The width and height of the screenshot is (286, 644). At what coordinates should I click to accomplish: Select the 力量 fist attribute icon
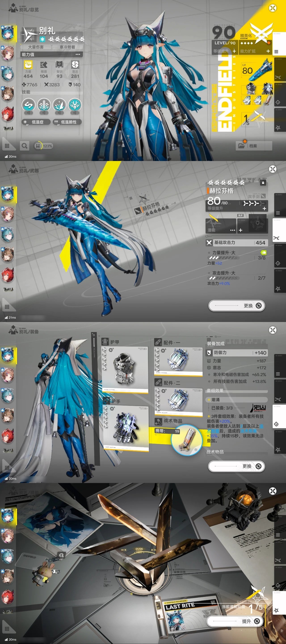(x=28, y=65)
